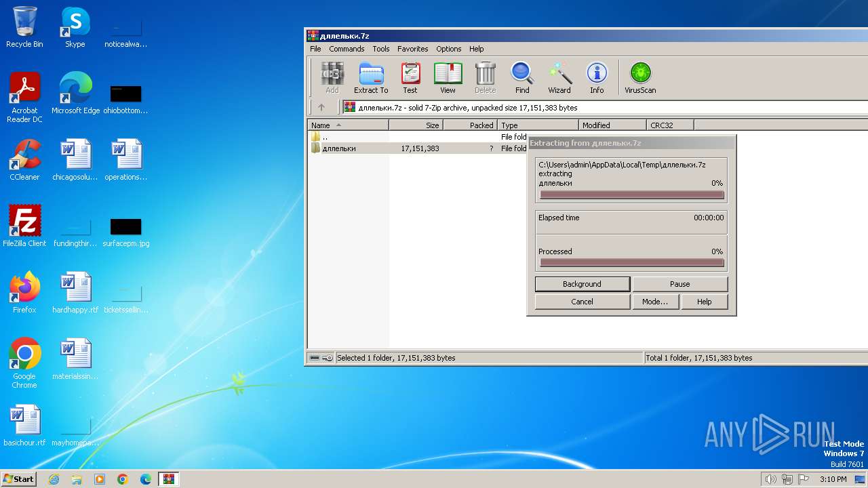Sort by Packed column header
868x488 pixels.
470,125
